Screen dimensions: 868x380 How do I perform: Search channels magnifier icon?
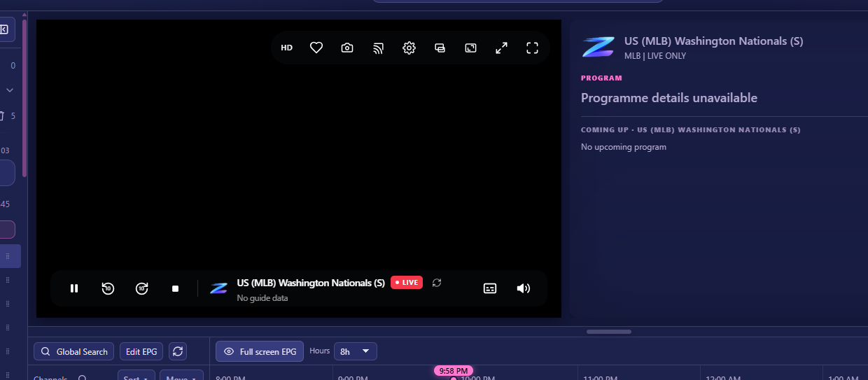tap(83, 378)
